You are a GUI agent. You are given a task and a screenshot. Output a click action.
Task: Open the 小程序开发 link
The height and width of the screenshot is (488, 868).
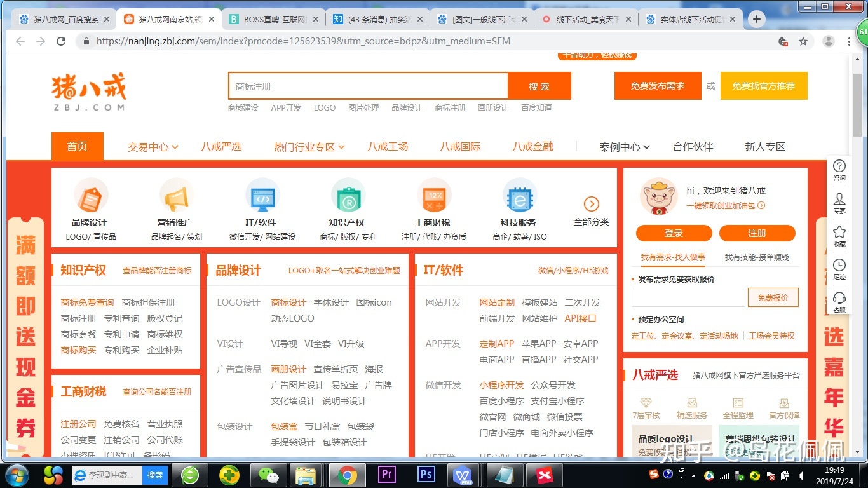tap(501, 385)
